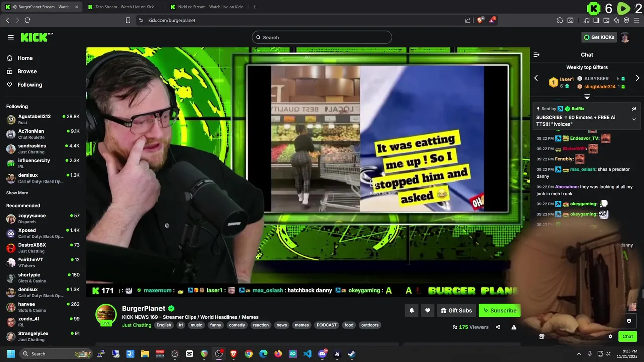Click the Gift Subs button
The height and width of the screenshot is (362, 644).
tap(456, 310)
